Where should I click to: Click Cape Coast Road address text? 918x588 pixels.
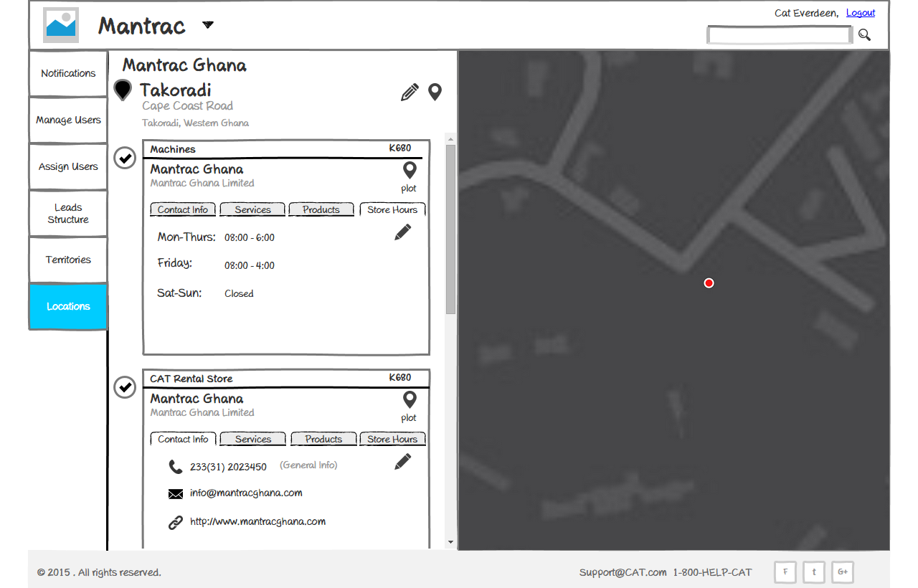click(187, 105)
